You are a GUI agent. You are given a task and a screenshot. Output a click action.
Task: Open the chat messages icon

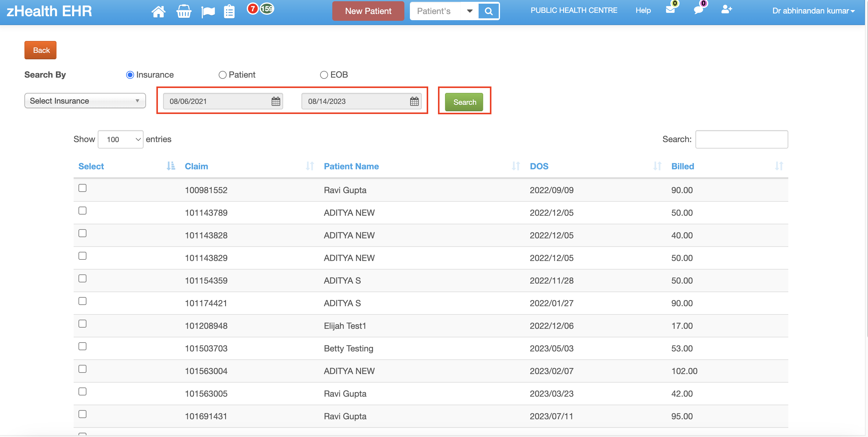[698, 10]
